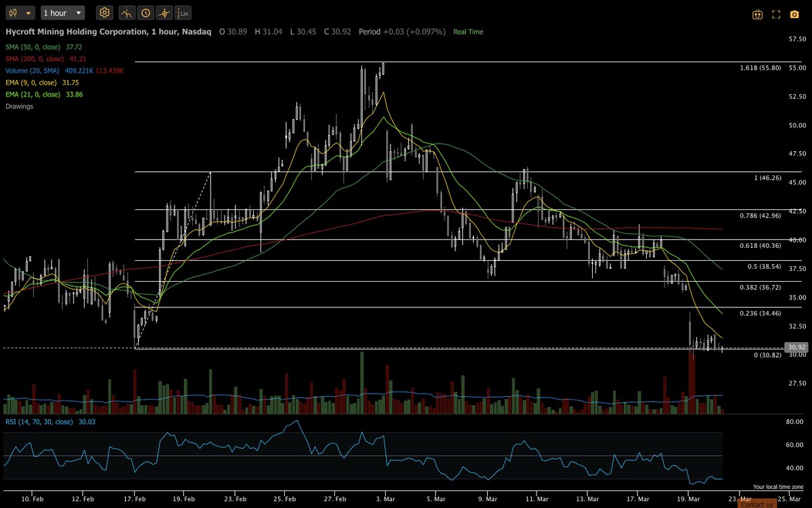Click the 19. Mar date axis label
The image size is (812, 508).
tap(687, 498)
